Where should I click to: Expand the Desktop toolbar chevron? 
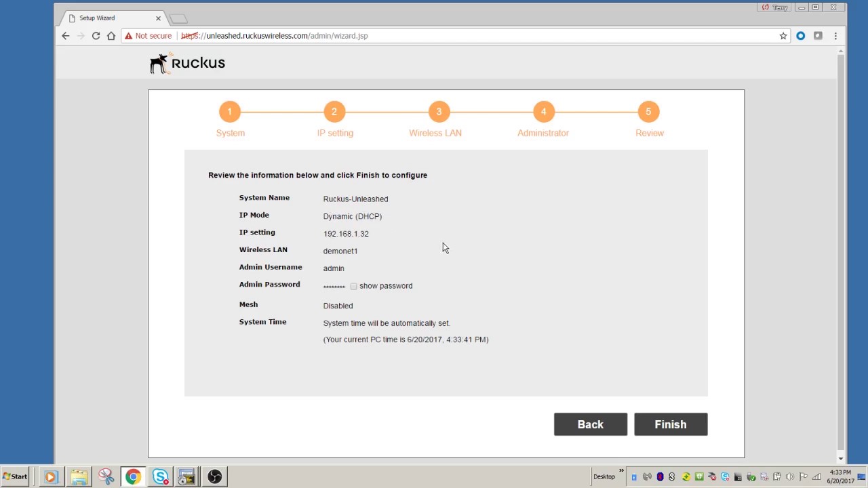click(621, 471)
